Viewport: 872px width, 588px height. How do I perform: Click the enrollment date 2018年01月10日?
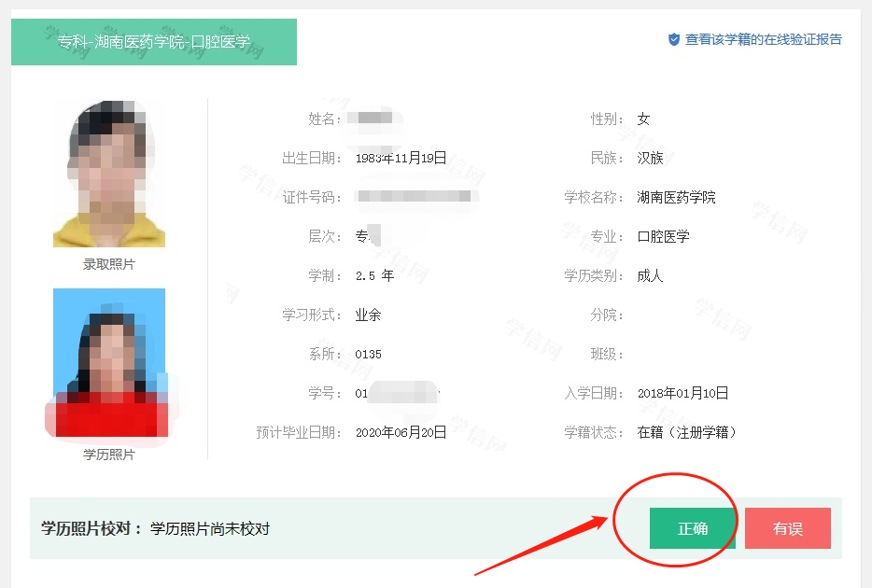(682, 394)
